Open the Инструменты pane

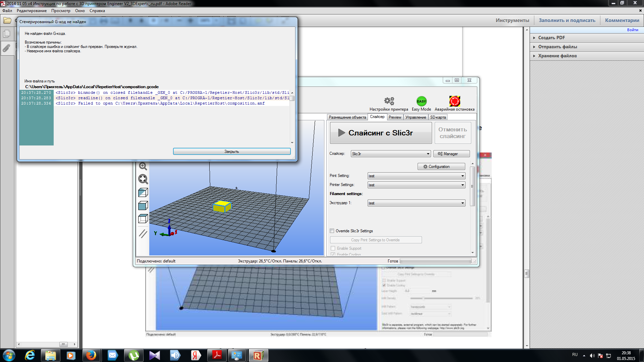(x=513, y=20)
